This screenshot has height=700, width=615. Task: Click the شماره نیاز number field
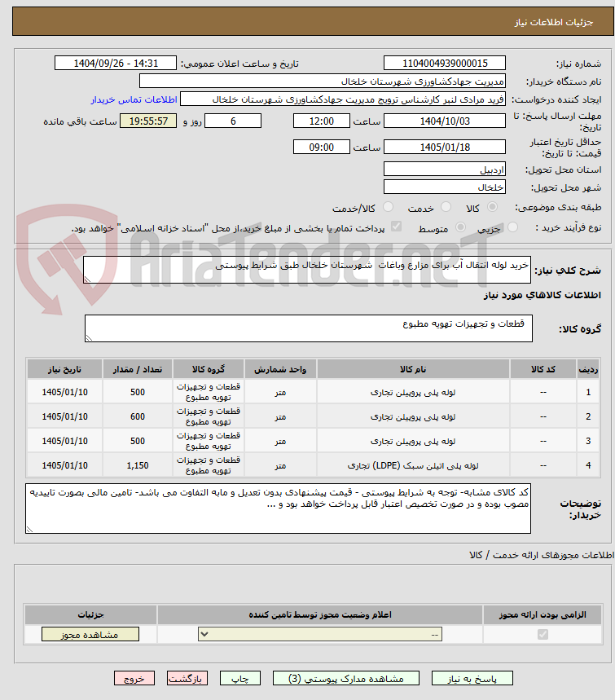click(445, 63)
